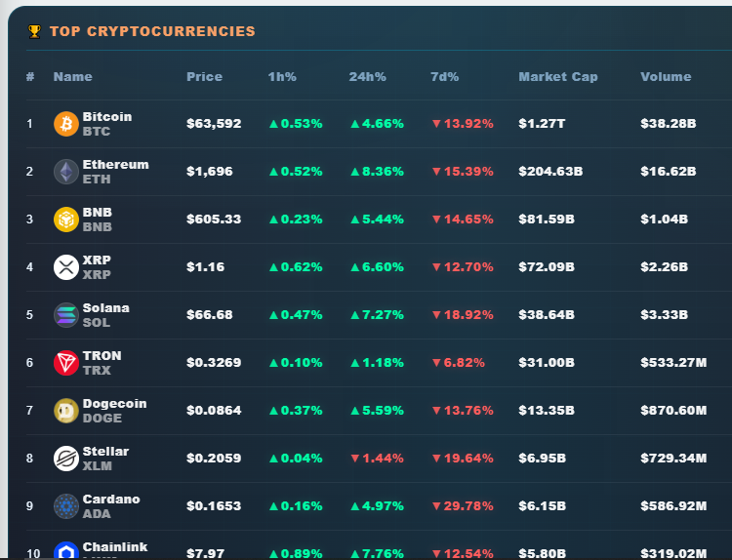This screenshot has height=560, width=732.
Task: Open the Stellar name link
Action: click(x=105, y=452)
